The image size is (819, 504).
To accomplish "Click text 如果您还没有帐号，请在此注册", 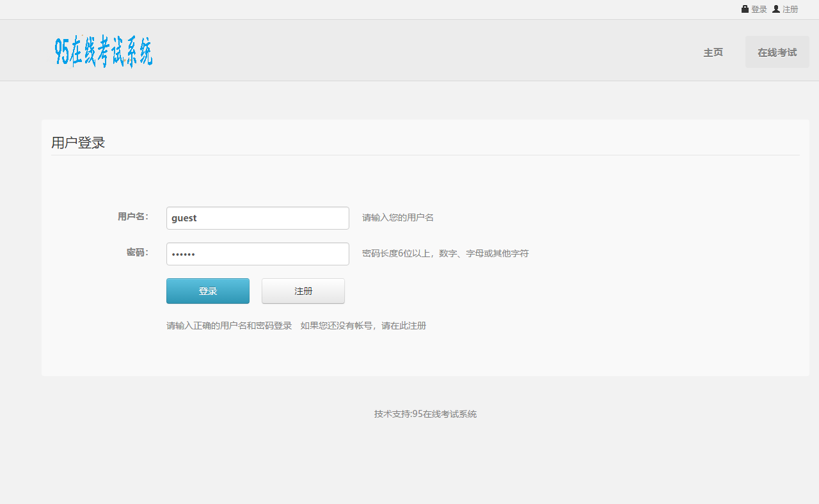I will pos(363,326).
